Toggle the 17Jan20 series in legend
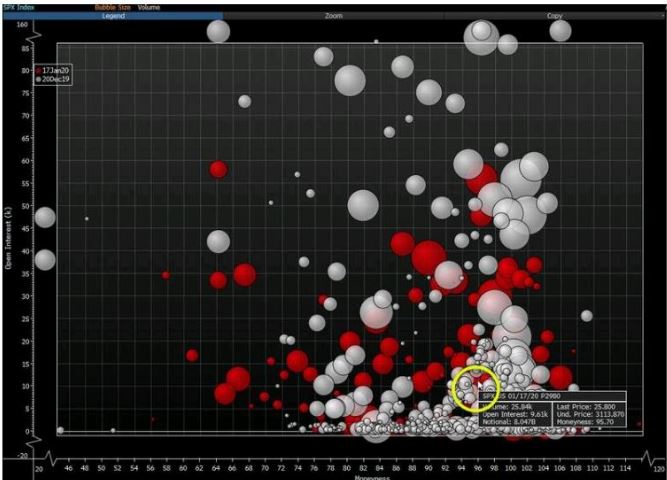The image size is (667, 480). (50, 68)
